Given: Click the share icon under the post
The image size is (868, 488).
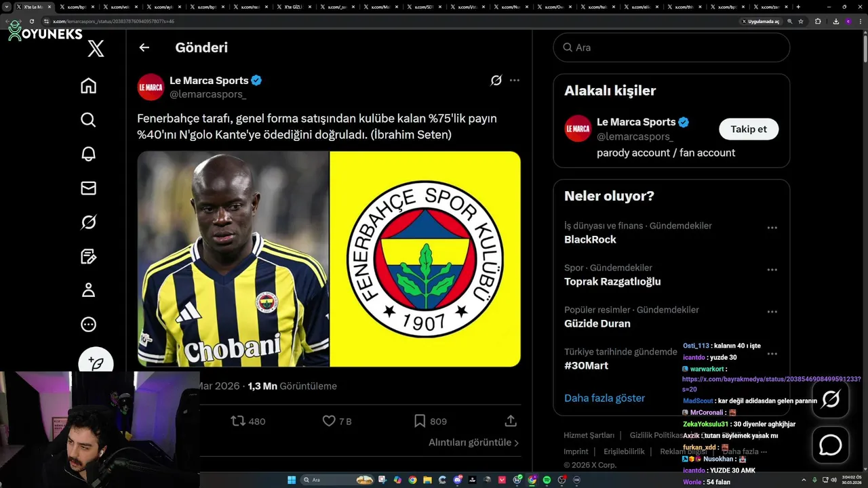Looking at the screenshot, I should point(511,421).
